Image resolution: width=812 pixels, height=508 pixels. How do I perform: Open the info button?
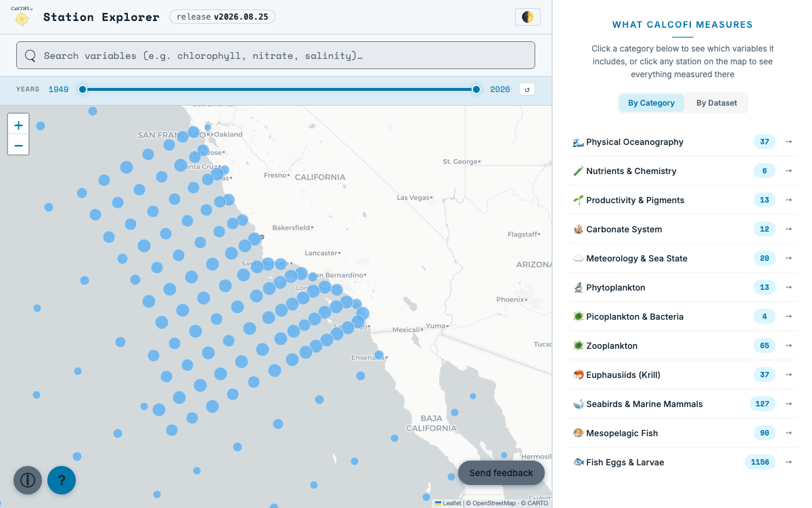coord(28,480)
